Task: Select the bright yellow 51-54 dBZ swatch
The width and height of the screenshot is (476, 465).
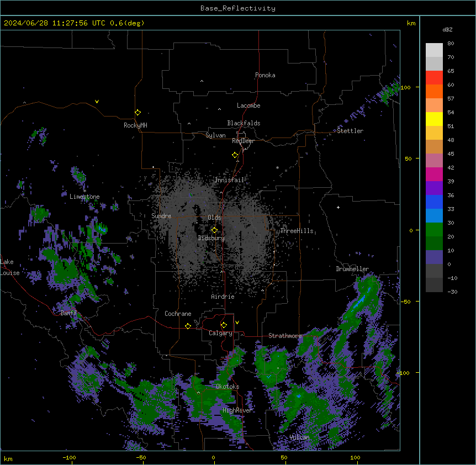Action: 434,119
